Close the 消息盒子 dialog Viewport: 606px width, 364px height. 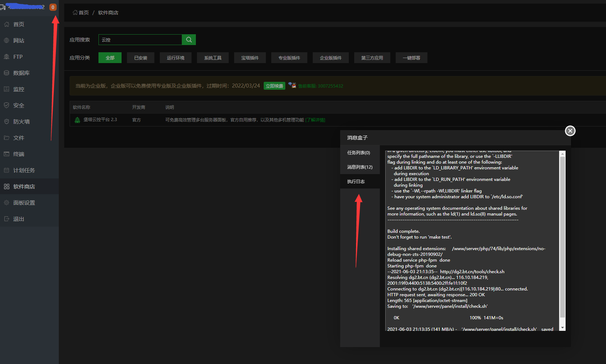coord(570,131)
